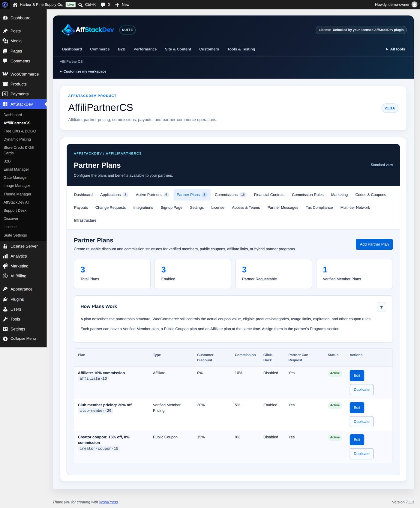Open the Verified Member Plans stat card

click(x=354, y=274)
